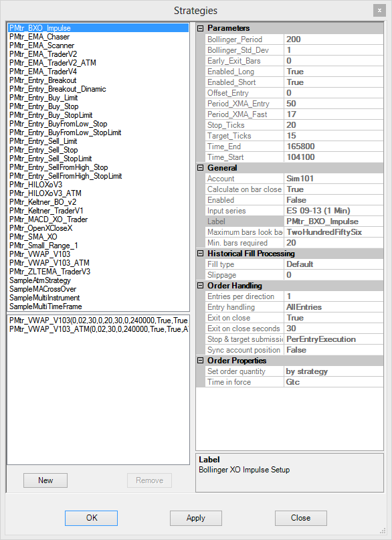Click the Input series ES 09-13 value

334,210
